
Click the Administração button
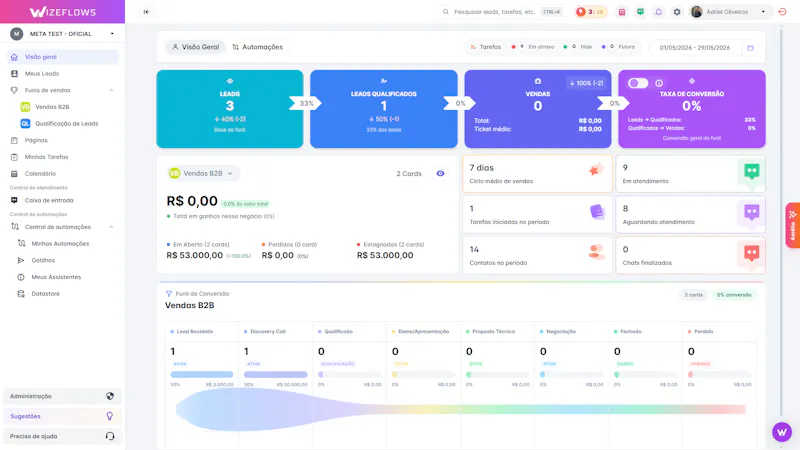62,396
